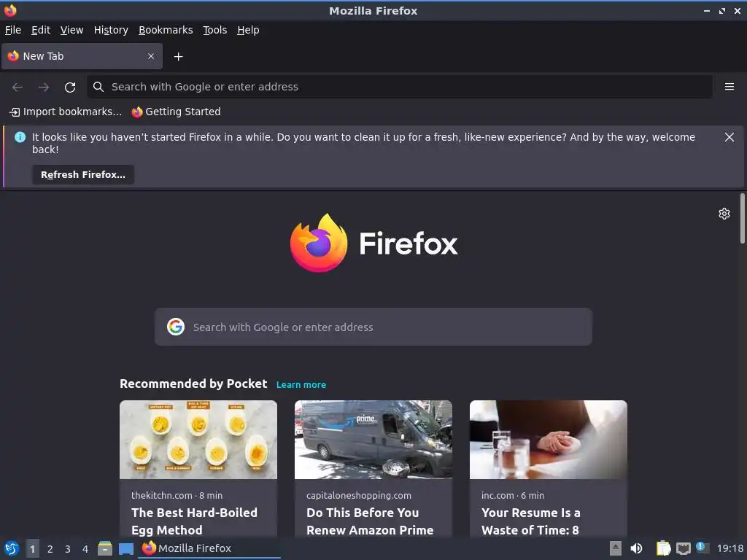Click the inc.com · 6 min source text
The image size is (747, 560).
[513, 495]
